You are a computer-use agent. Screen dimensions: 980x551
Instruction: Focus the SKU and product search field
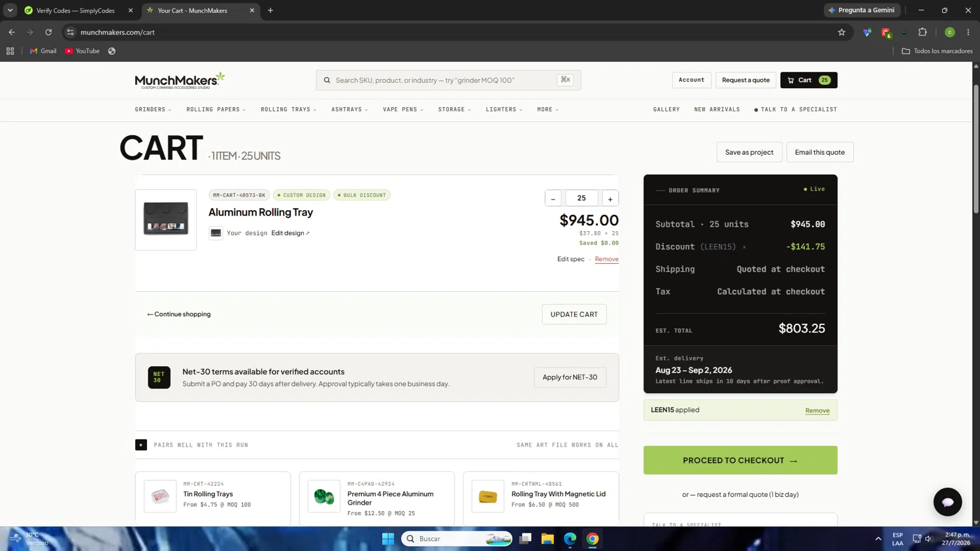(x=448, y=80)
